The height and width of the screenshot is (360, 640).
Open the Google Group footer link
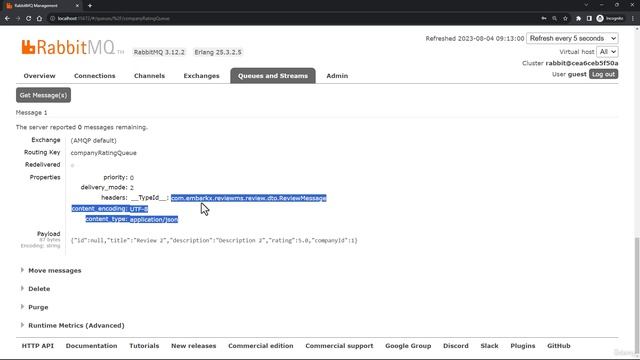(x=408, y=346)
